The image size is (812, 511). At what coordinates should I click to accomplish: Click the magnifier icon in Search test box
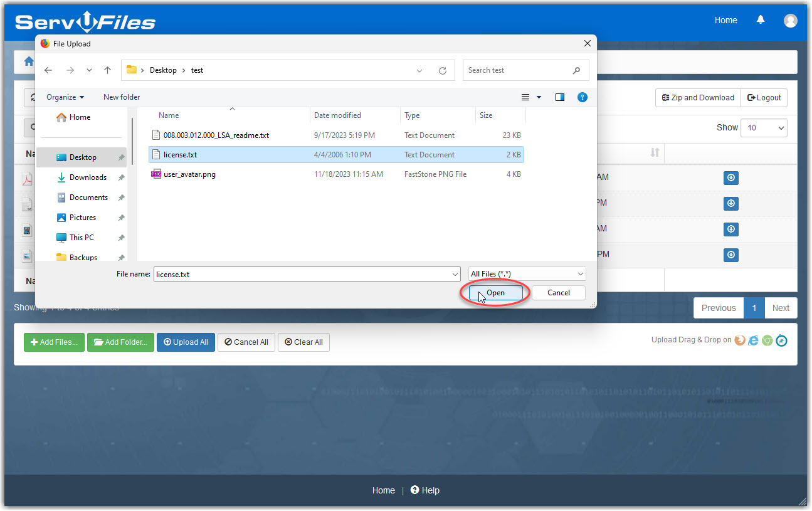(576, 70)
